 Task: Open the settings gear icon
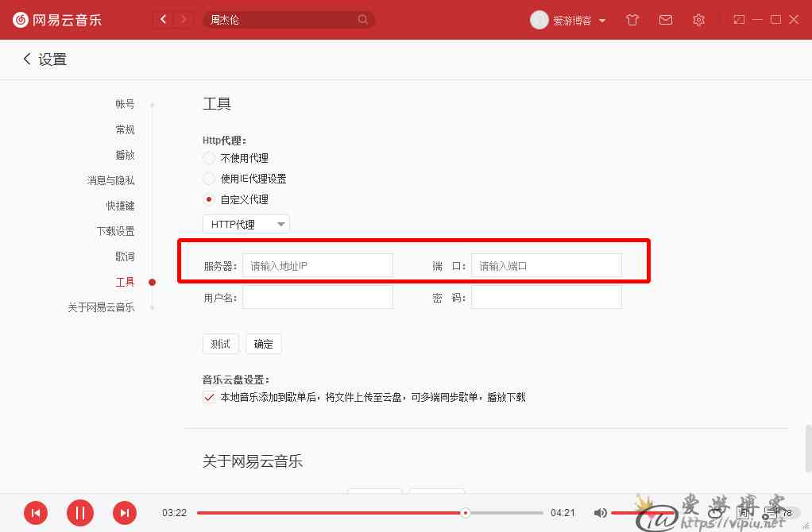(698, 20)
